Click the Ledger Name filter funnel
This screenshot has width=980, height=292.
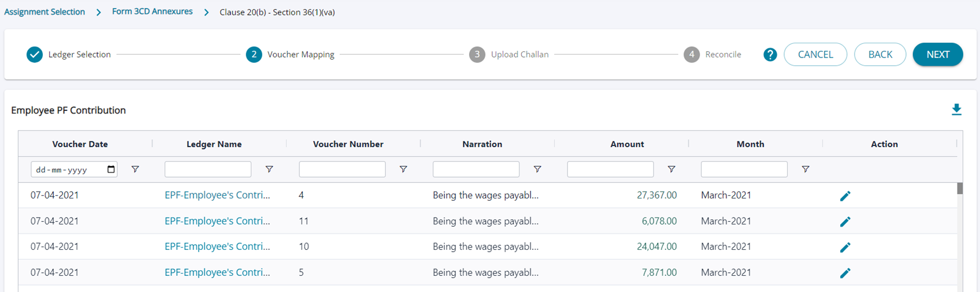[269, 169]
